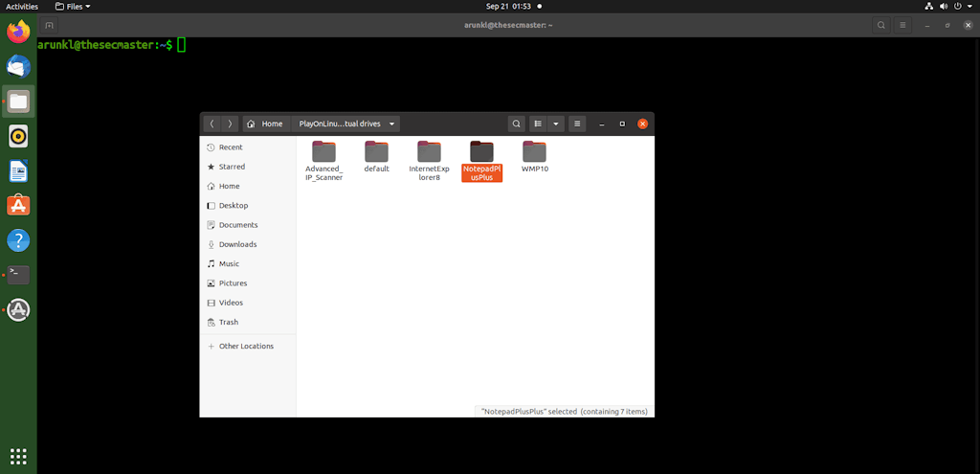Show applications grid in dock

click(x=19, y=457)
